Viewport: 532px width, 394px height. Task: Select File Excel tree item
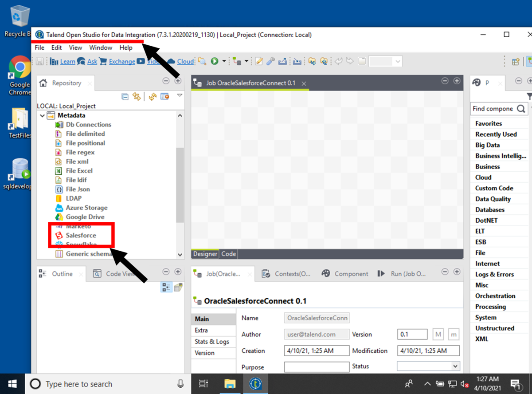[79, 171]
